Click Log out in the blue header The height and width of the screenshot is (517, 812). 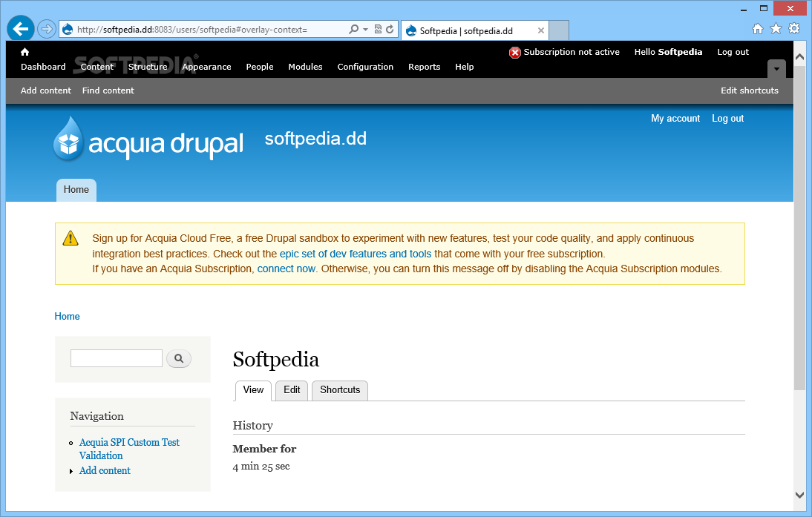coord(727,119)
